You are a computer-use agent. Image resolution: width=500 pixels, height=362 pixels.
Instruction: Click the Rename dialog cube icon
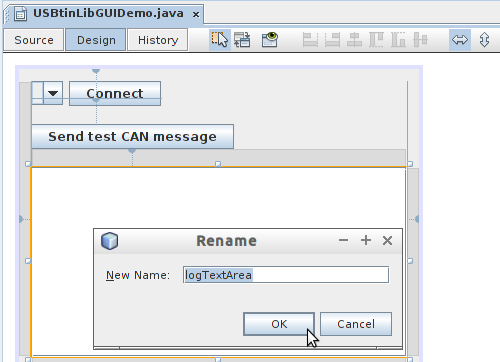pos(109,241)
